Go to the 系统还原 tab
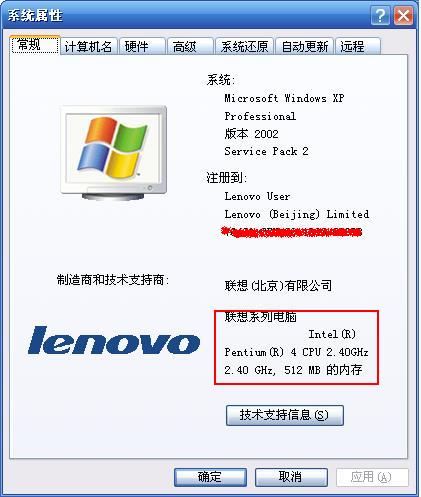 coord(245,46)
